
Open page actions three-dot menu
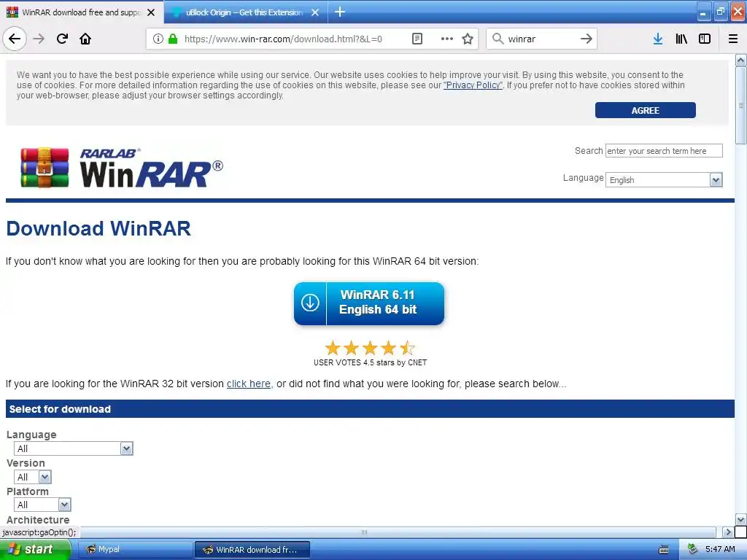click(447, 39)
